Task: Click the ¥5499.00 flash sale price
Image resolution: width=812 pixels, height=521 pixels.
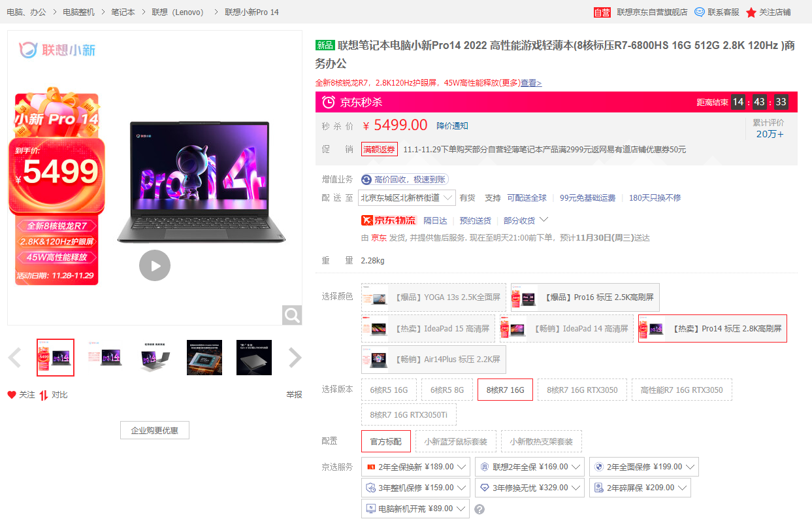Action: [x=395, y=126]
